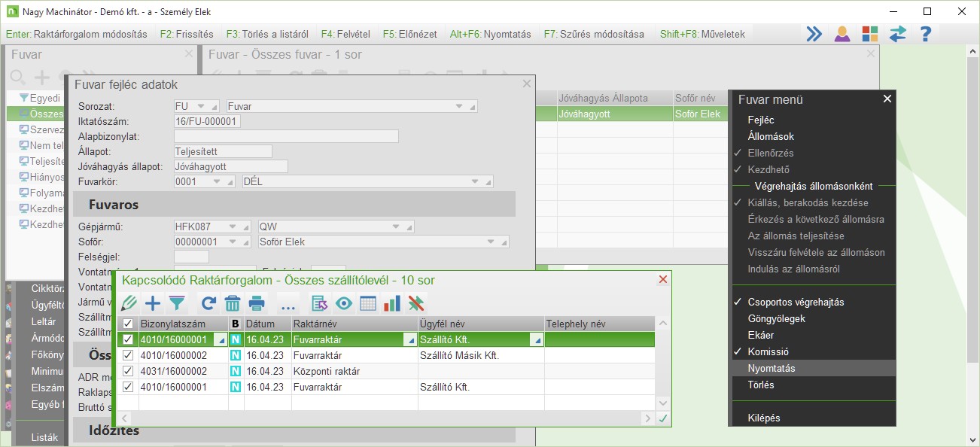Click the crossed green-red tools icon
Image resolution: width=980 pixels, height=447 pixels.
coord(416,303)
